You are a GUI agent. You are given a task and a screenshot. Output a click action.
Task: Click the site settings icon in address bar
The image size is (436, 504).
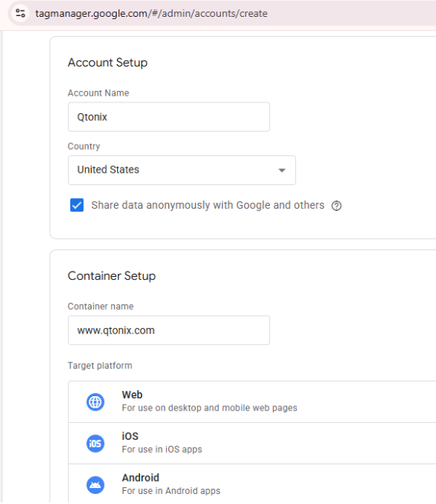[x=21, y=13]
